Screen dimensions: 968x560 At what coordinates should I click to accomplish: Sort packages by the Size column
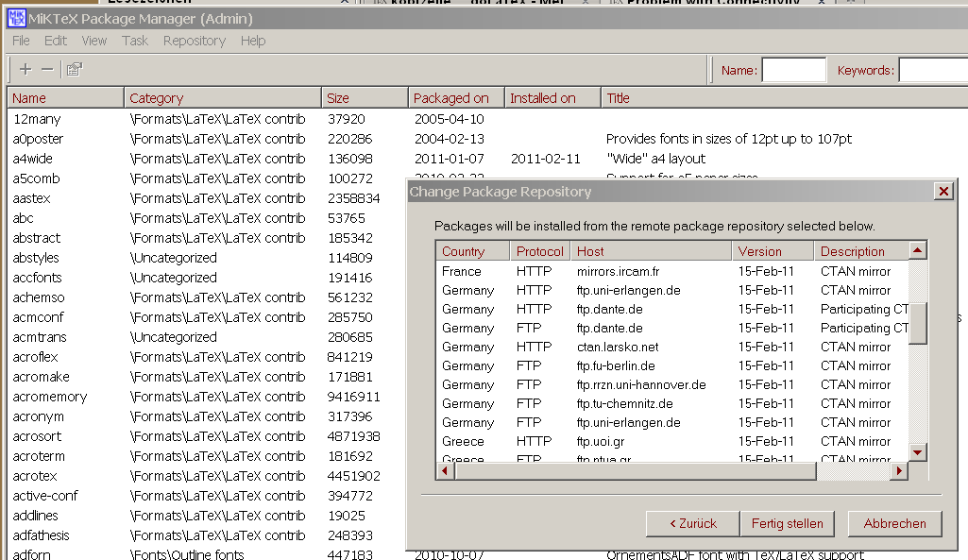click(365, 98)
